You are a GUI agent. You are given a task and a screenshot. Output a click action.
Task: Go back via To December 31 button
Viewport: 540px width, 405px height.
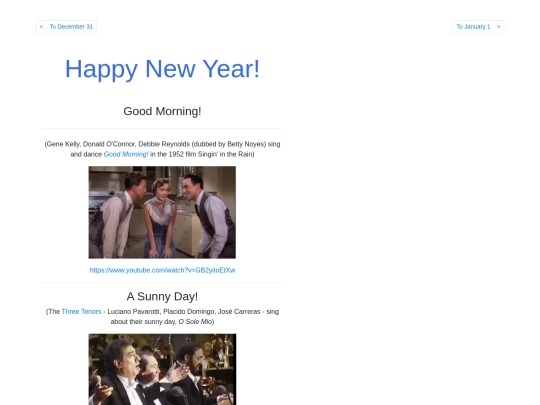66,27
